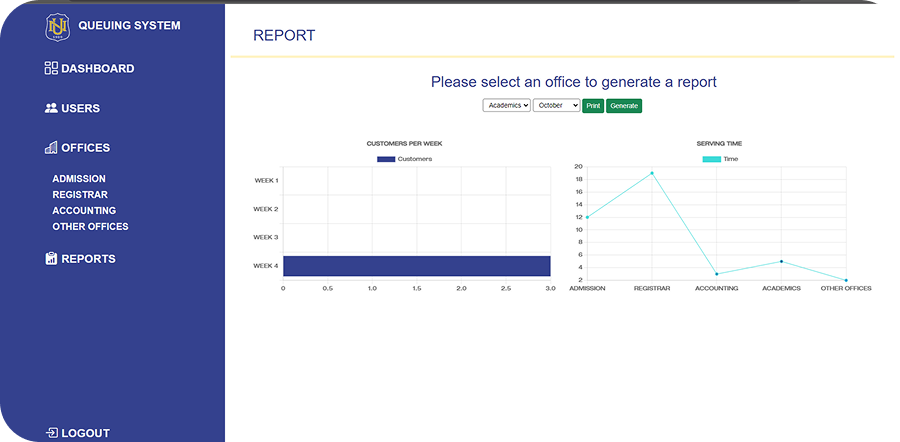Click the NU university logo crest

pyautogui.click(x=58, y=27)
